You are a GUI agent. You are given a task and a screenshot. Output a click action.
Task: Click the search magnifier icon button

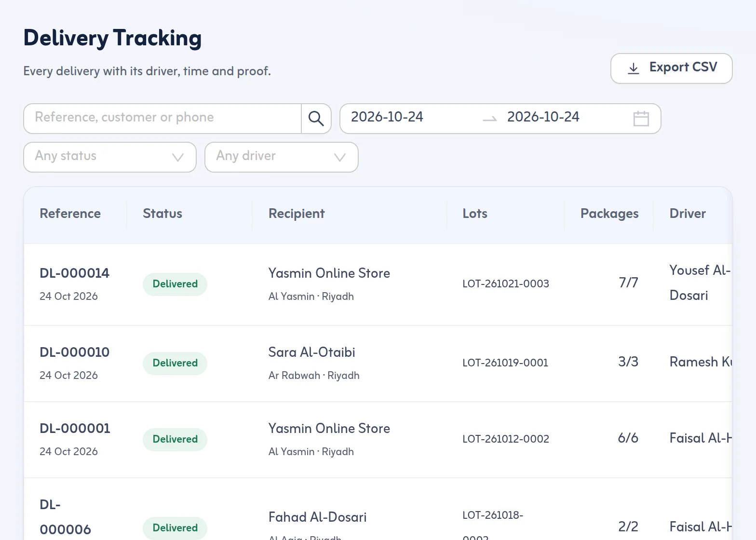pos(316,119)
